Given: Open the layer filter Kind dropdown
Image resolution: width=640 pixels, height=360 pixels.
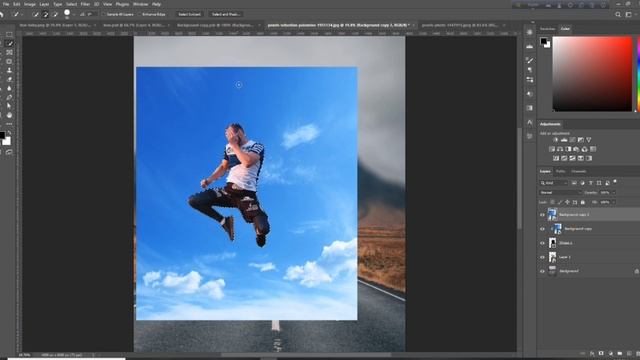Looking at the screenshot, I should coord(553,183).
